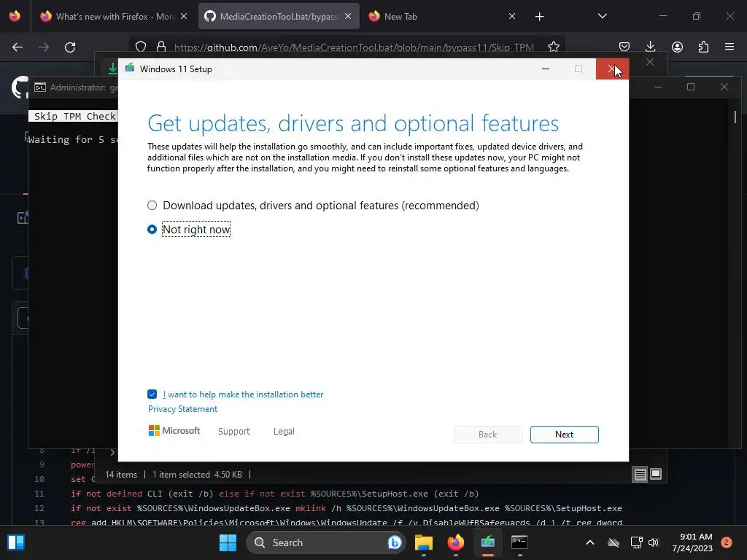Close the 'What's new with Firefox' tab
747x560 pixels.
(x=184, y=17)
